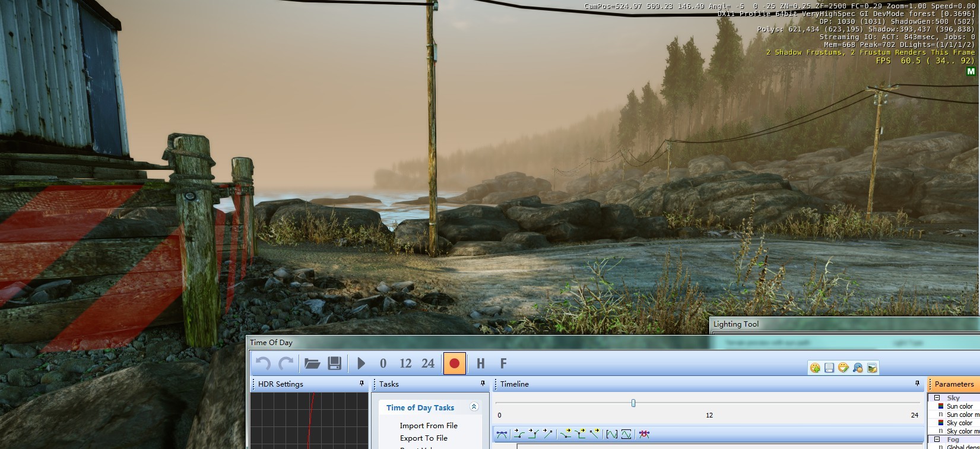Click the landscape picture icon
The width and height of the screenshot is (980, 449).
pyautogui.click(x=872, y=368)
